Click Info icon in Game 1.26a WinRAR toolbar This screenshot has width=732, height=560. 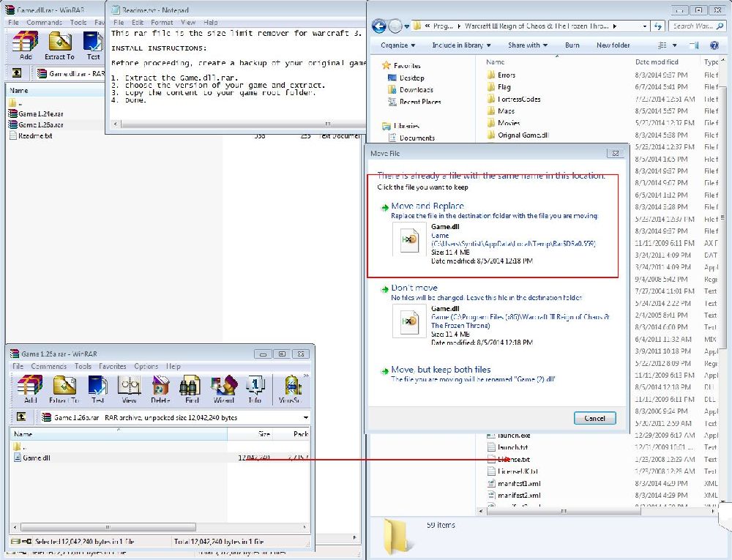point(255,389)
